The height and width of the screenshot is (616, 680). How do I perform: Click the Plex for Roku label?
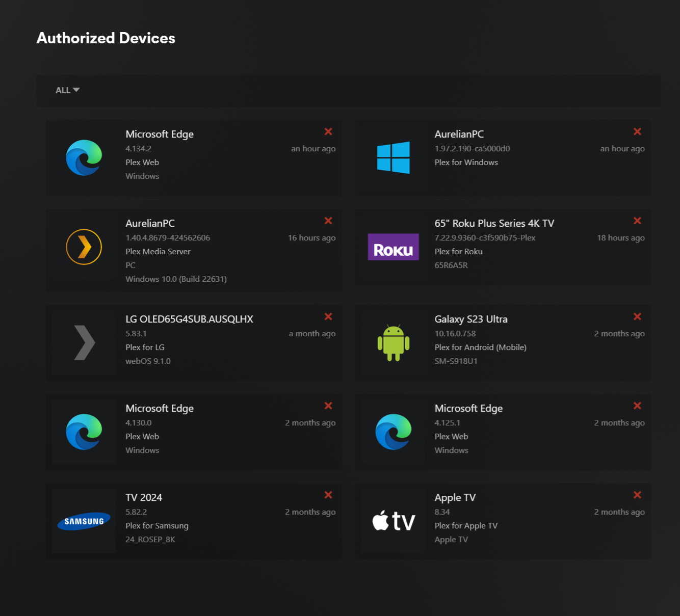pyautogui.click(x=459, y=252)
